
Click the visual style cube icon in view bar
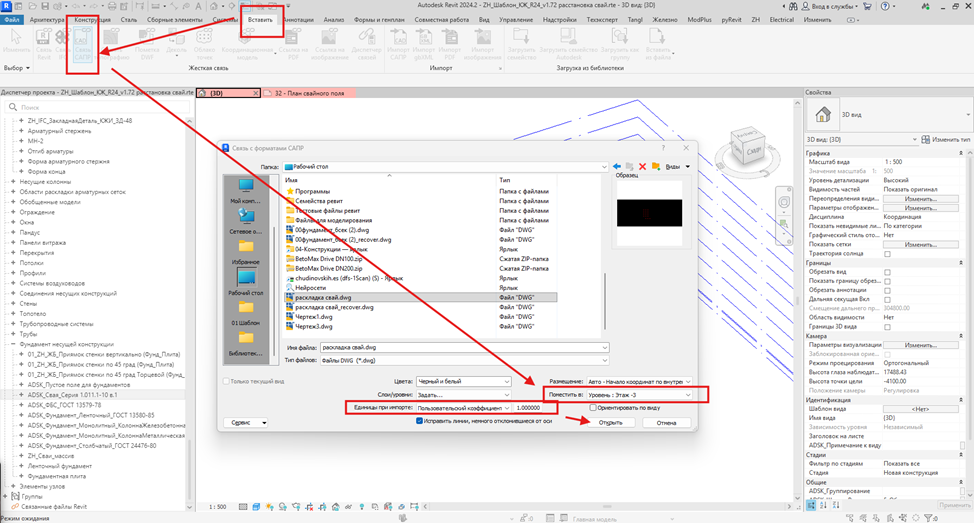[256, 507]
